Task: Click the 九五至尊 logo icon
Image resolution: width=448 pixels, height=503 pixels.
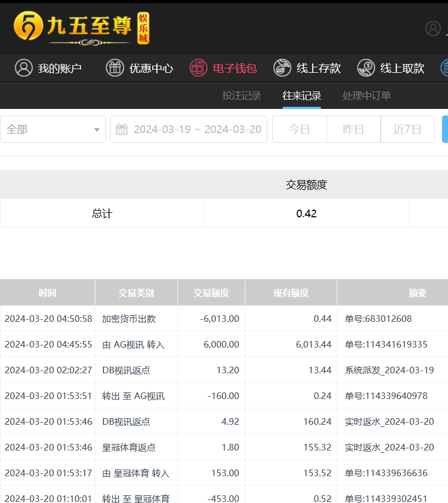Action: (28, 27)
